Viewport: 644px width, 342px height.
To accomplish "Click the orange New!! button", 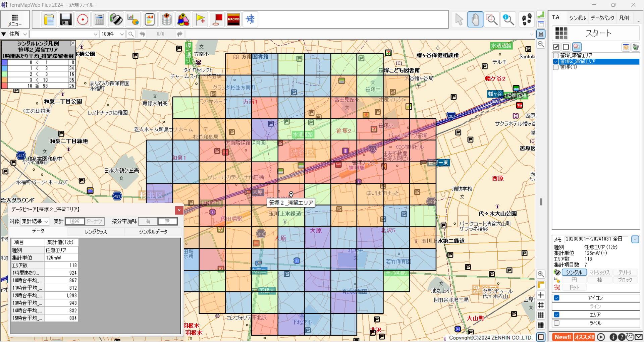I will tap(562, 337).
